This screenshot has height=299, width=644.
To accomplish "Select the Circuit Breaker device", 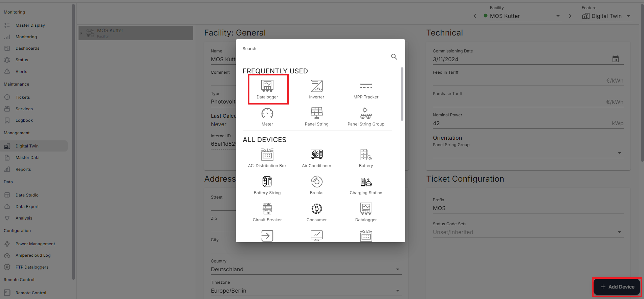I will [267, 212].
